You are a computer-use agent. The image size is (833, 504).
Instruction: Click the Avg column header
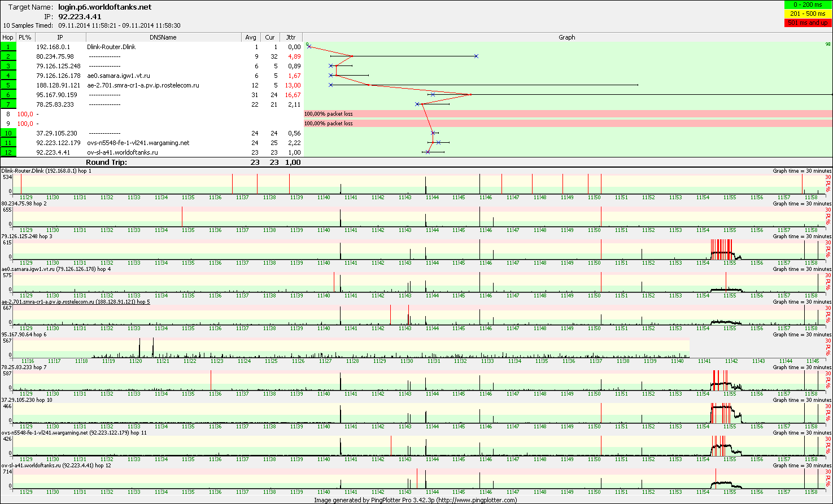[251, 37]
